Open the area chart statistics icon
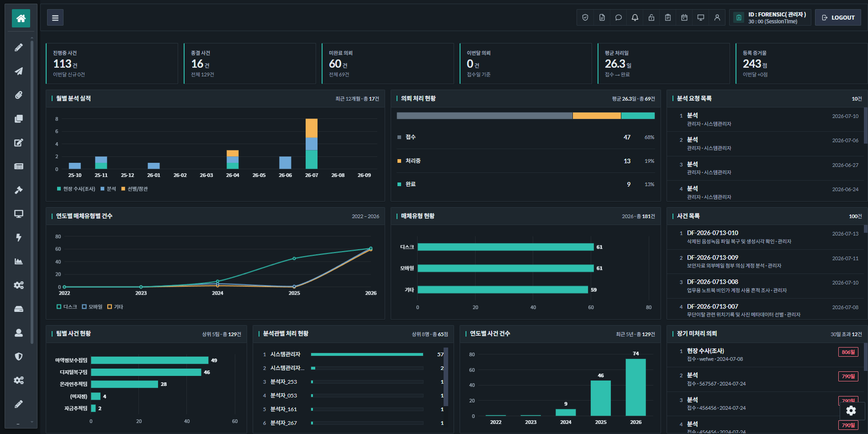Image resolution: width=868 pixels, height=434 pixels. (x=19, y=262)
